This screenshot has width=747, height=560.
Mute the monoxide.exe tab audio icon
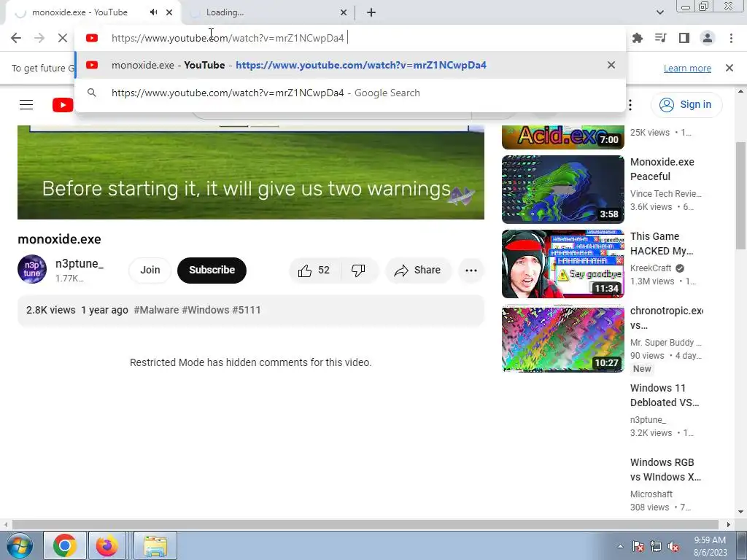click(153, 12)
